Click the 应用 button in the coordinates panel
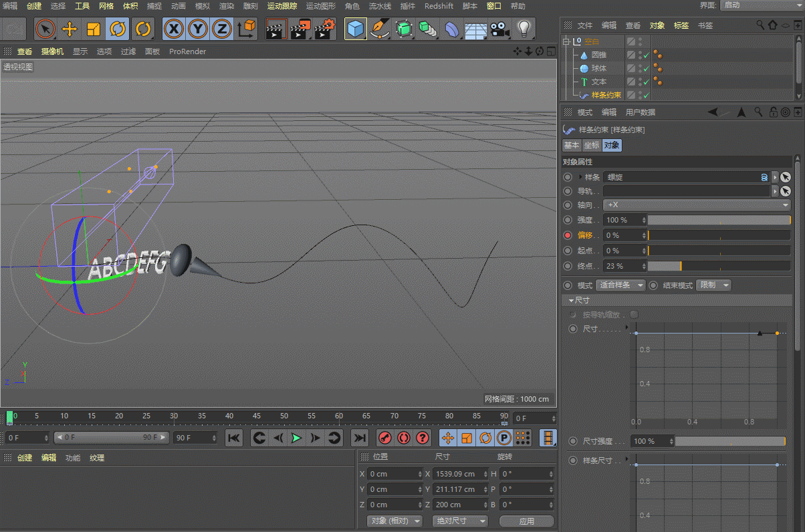This screenshot has height=532, width=805. (x=527, y=521)
